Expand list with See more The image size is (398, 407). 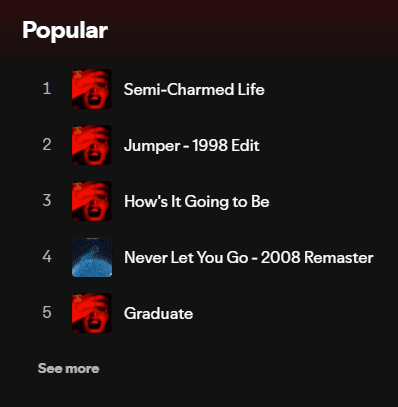pos(68,368)
